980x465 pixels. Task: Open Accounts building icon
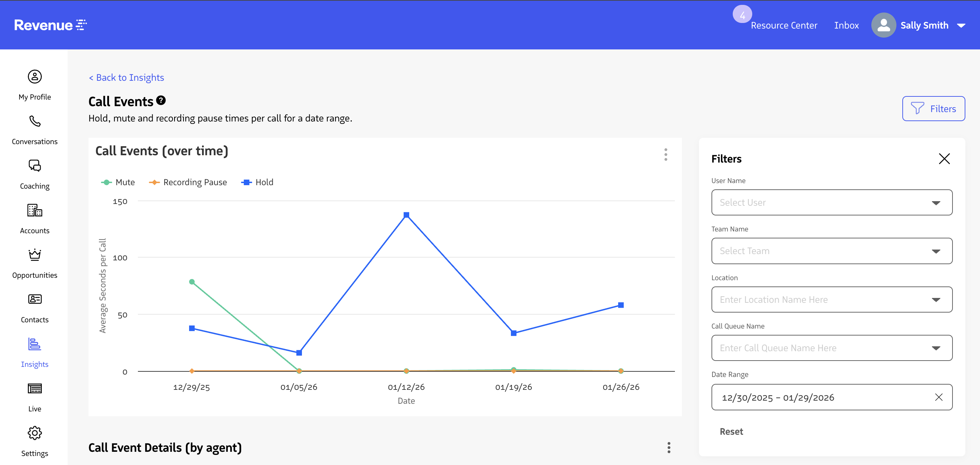click(34, 211)
